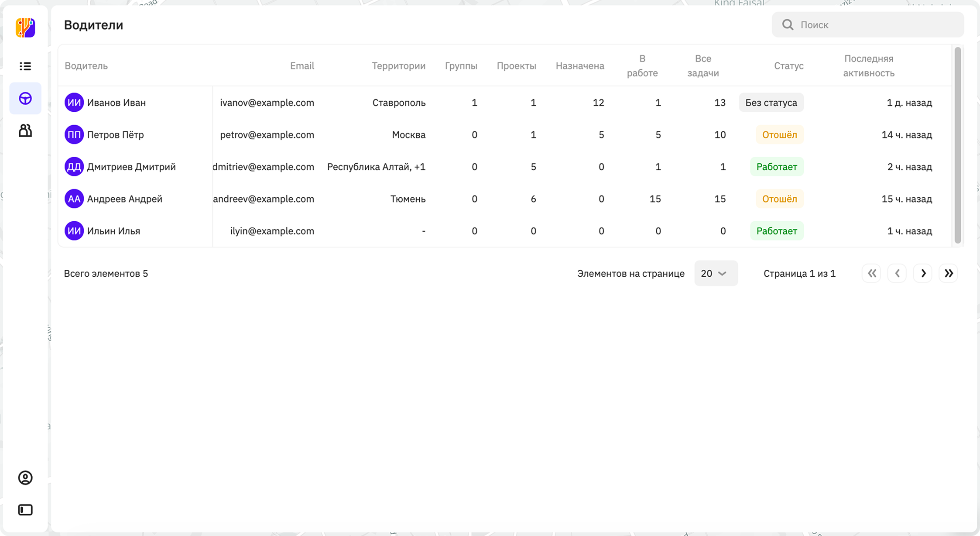
Task: Click 1 ч. назад activity cell
Action: click(910, 231)
